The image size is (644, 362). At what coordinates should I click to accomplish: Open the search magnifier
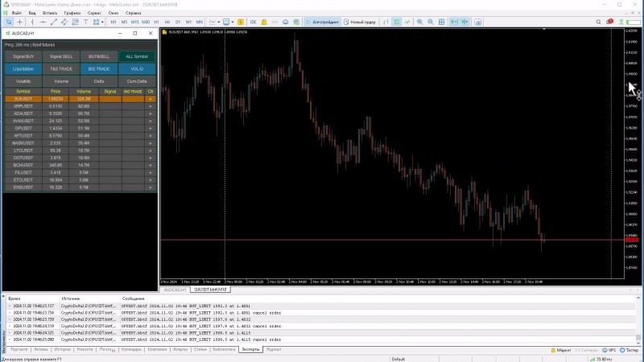[x=598, y=23]
